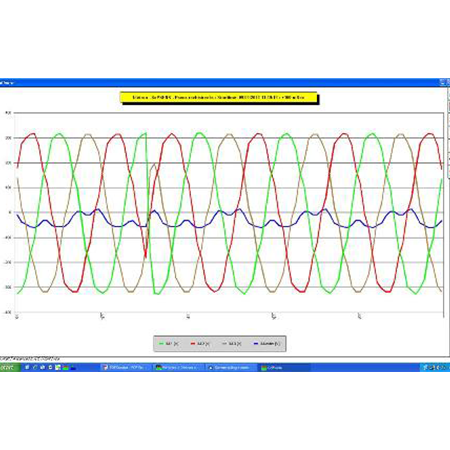
Task: Click the first quick launch icon beside Start
Action: [x=27, y=367]
